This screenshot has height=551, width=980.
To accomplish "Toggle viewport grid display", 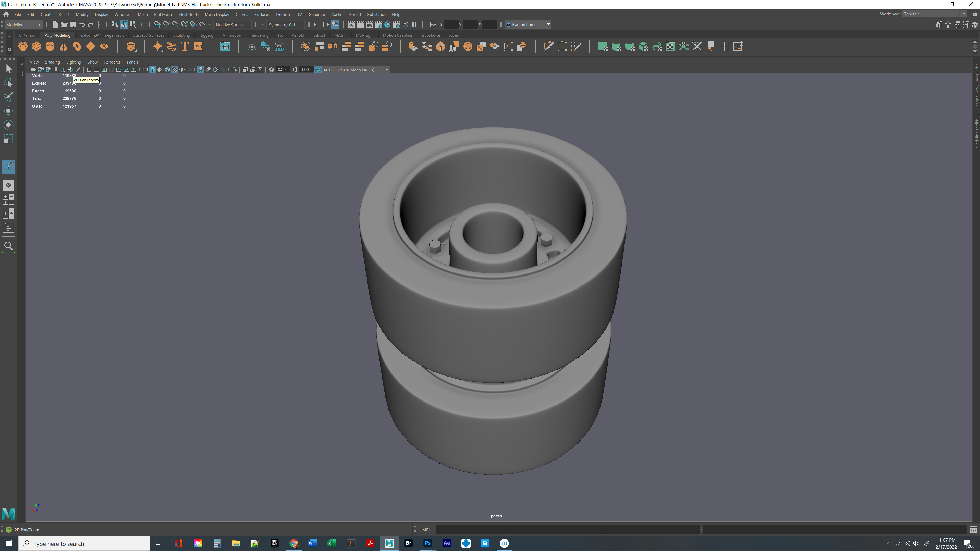I will tap(89, 70).
